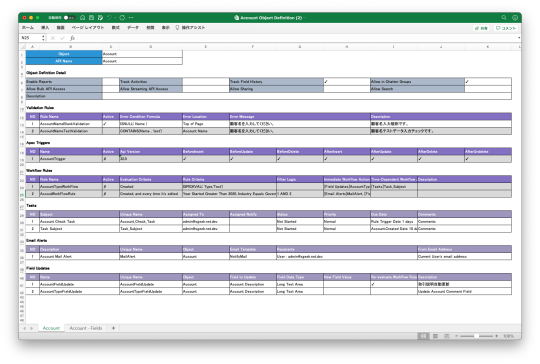The image size is (540, 364).
Task: Add a new sheet with plus icon
Action: 113,328
